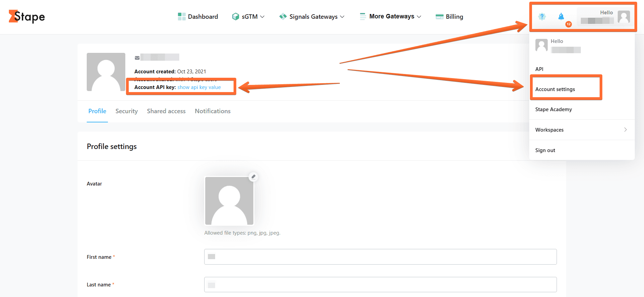The height and width of the screenshot is (297, 644).
Task: Switch to the Security tab
Action: pos(127,111)
